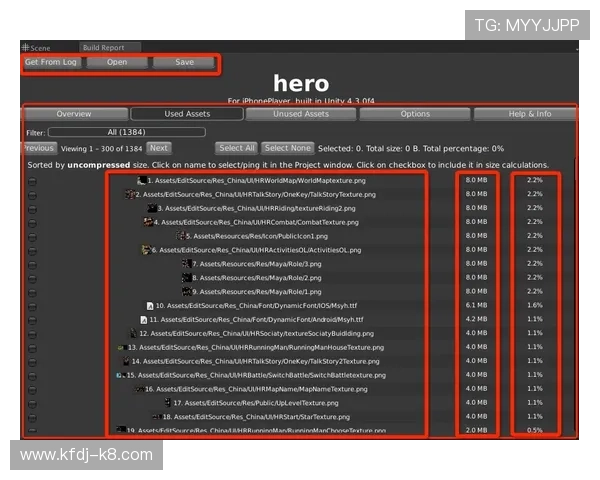
Task: Click the Select All button
Action: [x=236, y=148]
